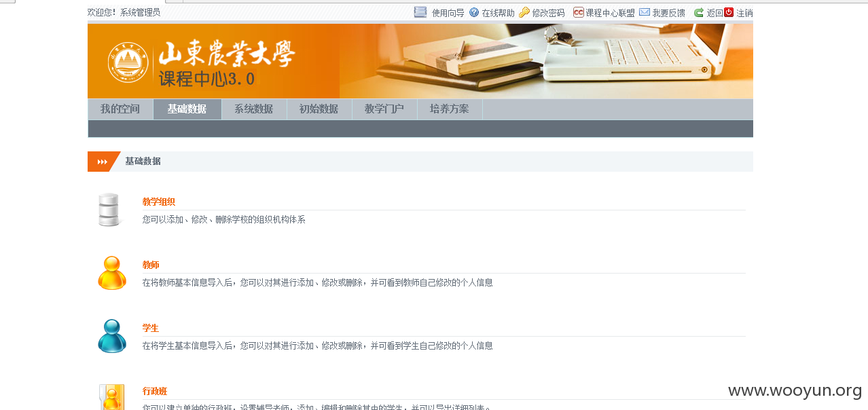This screenshot has height=410, width=868.
Task: Open the 教学组织 section link
Action: (x=159, y=202)
